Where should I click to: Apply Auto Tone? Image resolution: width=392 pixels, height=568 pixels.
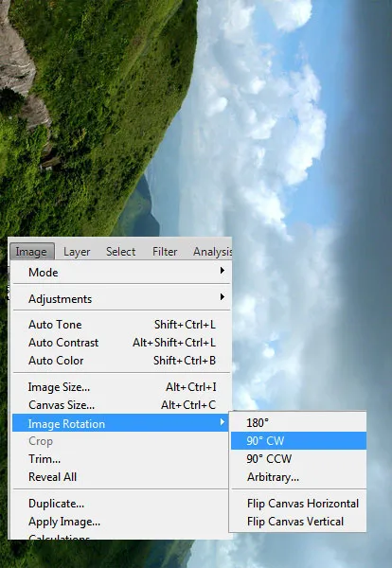(x=121, y=324)
